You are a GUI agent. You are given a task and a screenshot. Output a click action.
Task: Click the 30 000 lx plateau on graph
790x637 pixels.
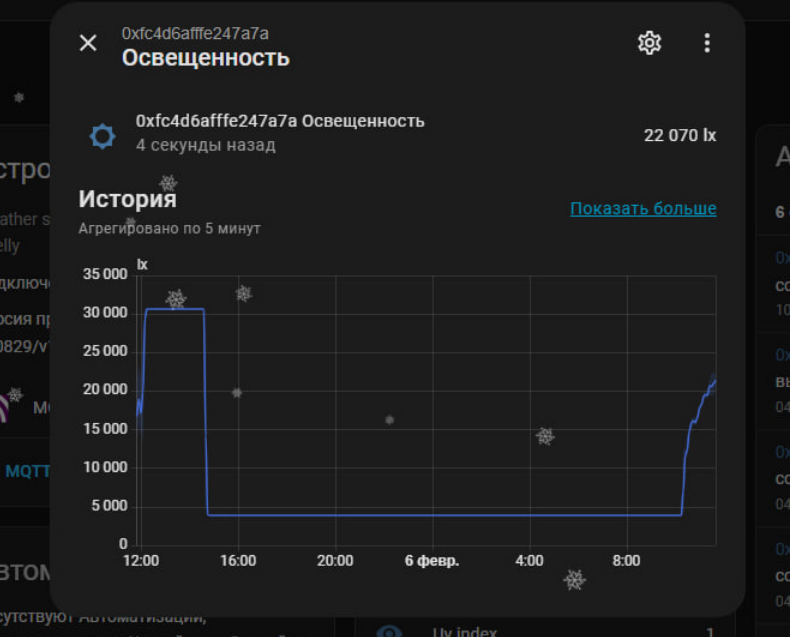tap(175, 309)
